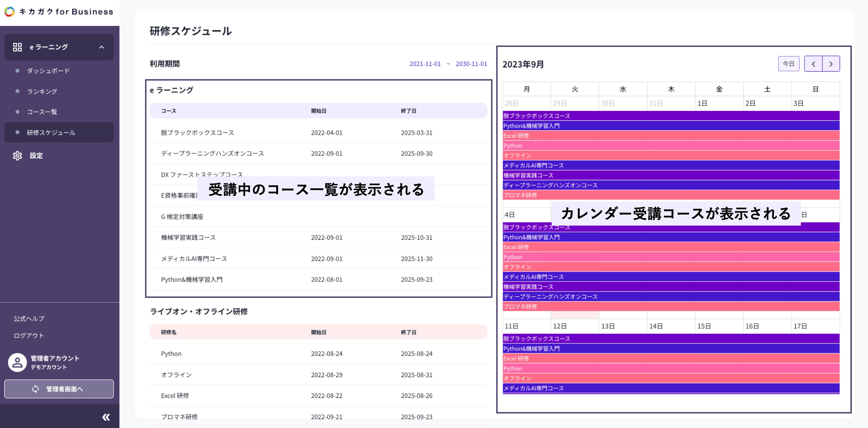Screen dimensions: 868x428
Task: Open the 公式ヘルプ link
Action: click(29, 318)
